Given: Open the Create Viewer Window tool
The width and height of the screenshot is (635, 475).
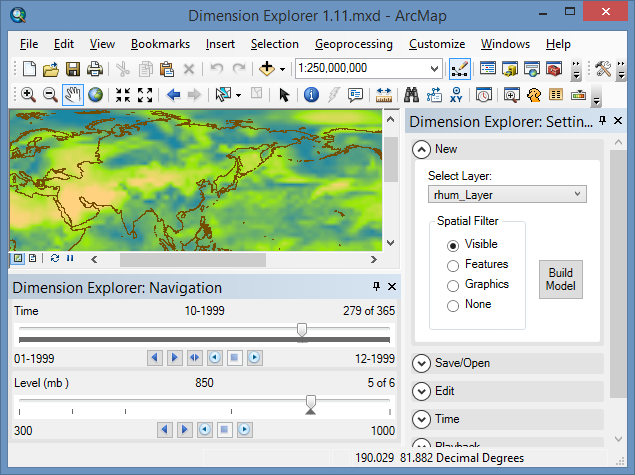Looking at the screenshot, I should [511, 95].
